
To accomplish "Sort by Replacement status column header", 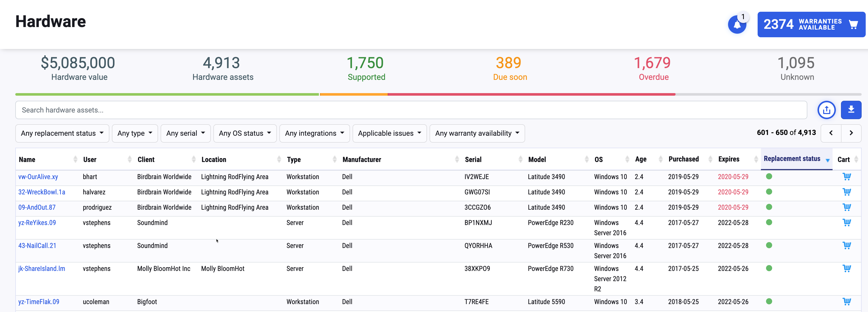I will tap(792, 159).
